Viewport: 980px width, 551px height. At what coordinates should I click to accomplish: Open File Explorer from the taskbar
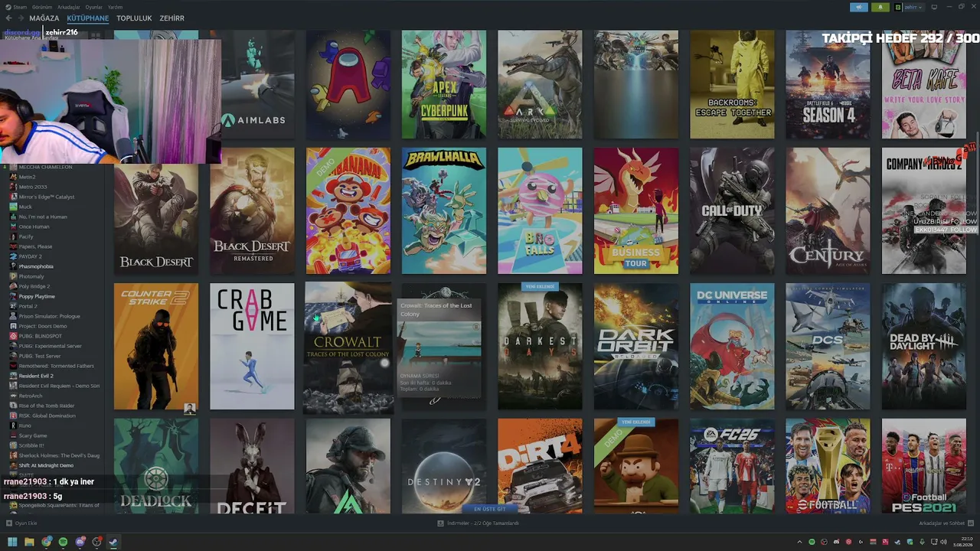click(29, 542)
